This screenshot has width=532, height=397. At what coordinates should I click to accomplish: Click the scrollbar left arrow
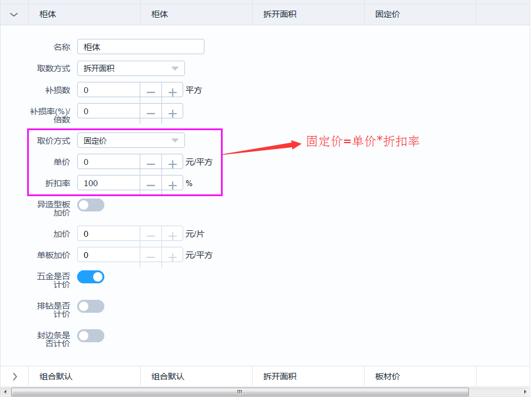(5, 392)
